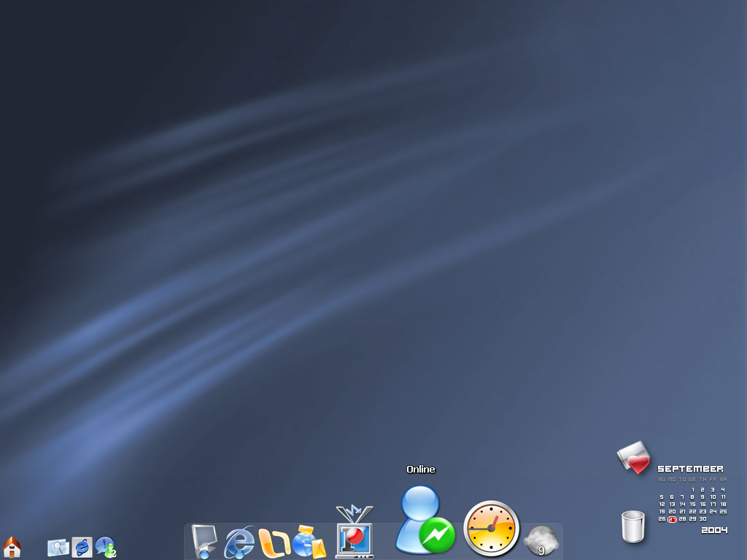Launch Internet Explorer from the dock

pyautogui.click(x=239, y=542)
